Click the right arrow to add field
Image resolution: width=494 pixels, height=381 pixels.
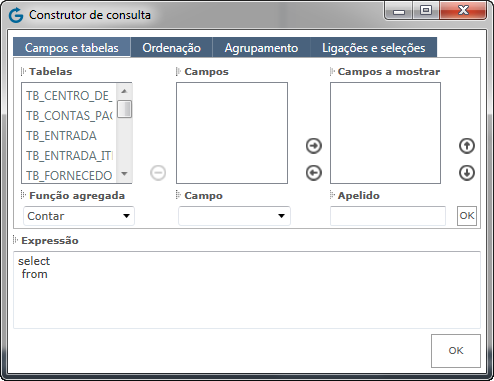[314, 146]
